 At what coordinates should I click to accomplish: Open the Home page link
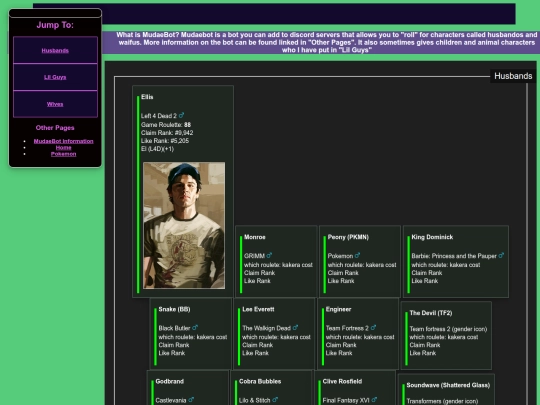63,147
